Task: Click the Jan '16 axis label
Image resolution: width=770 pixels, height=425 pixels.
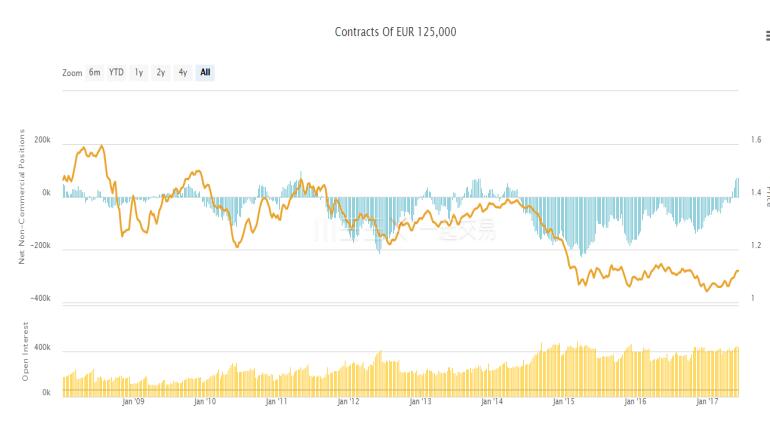Action: point(636,403)
